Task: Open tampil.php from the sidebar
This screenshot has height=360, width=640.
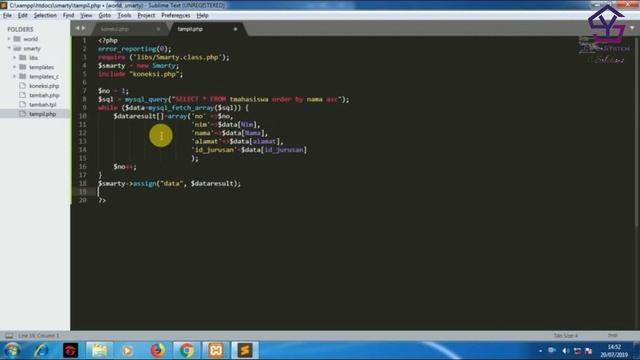Action: click(x=42, y=114)
